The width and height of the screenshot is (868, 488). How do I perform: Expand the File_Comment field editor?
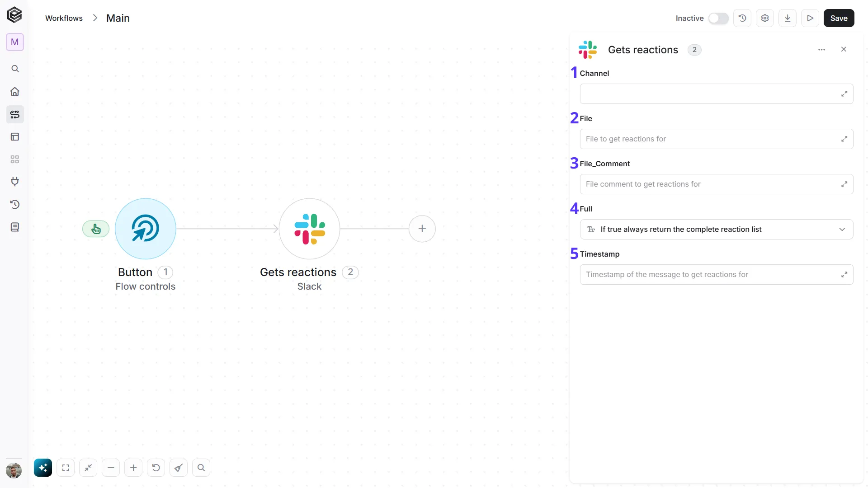[844, 184]
